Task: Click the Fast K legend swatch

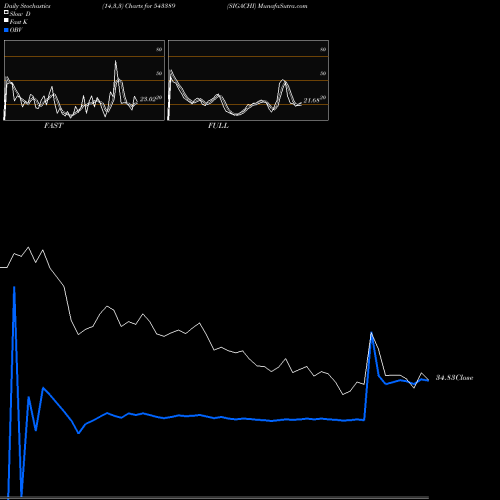Action: (6, 21)
